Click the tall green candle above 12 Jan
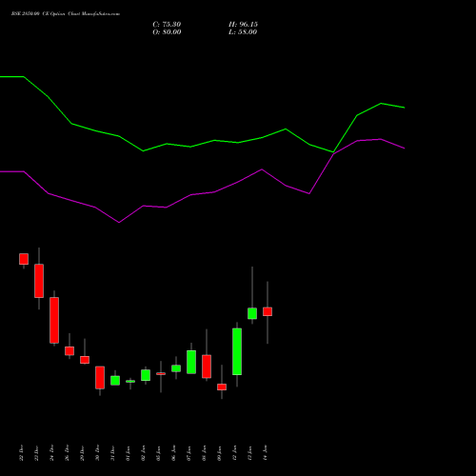The height and width of the screenshot is (476, 476). pyautogui.click(x=237, y=351)
